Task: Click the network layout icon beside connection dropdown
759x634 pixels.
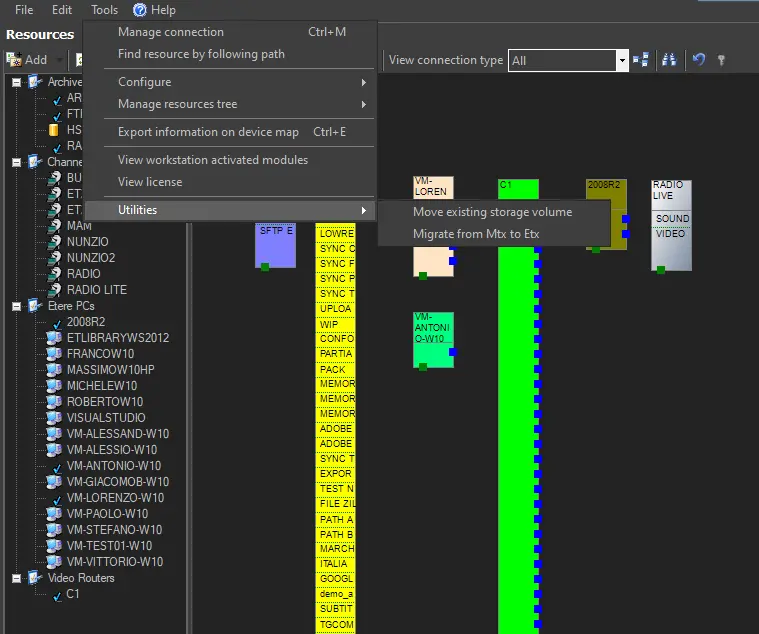Action: point(642,60)
